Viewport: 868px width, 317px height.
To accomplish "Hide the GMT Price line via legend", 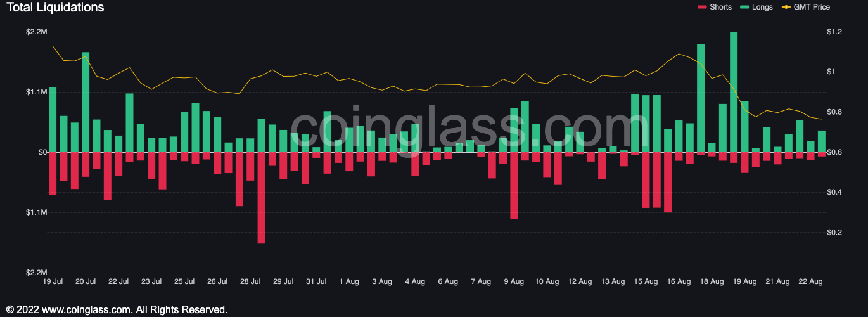I will tap(812, 7).
